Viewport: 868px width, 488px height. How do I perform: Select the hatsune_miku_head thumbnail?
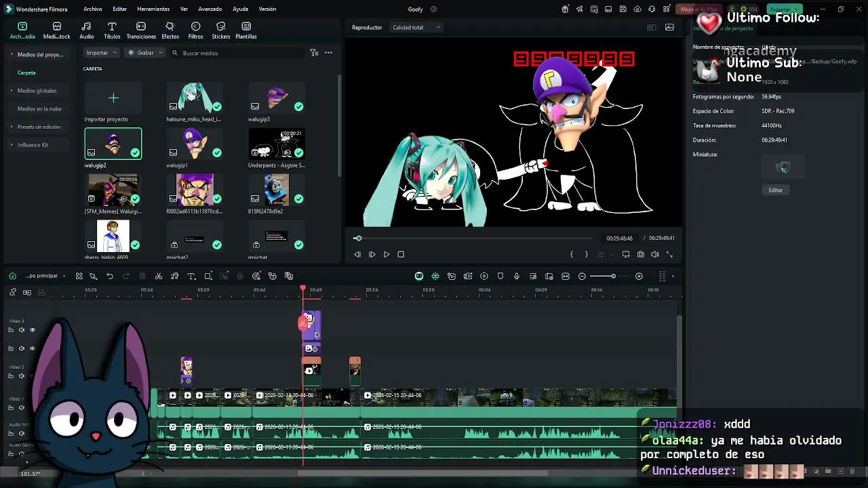tap(195, 98)
